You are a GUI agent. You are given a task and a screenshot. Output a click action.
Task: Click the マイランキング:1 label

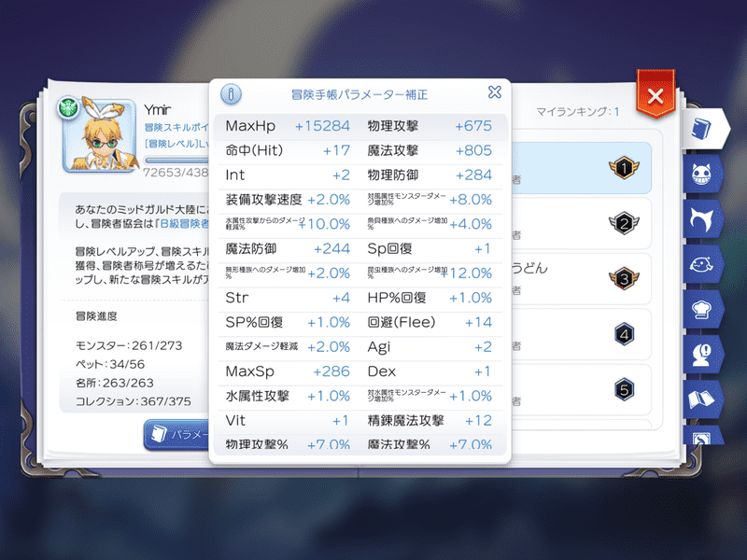click(x=577, y=112)
